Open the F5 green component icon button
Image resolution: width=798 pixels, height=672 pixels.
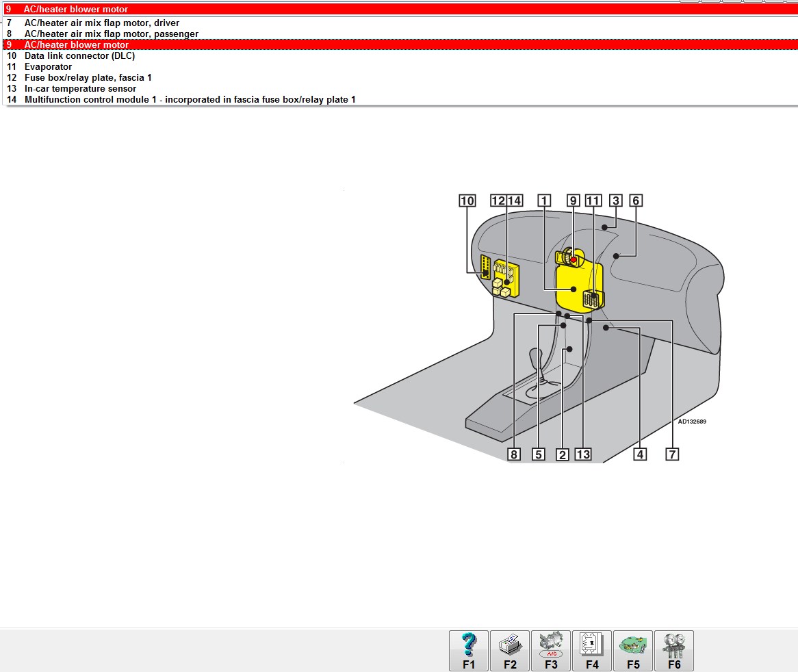coord(633,651)
